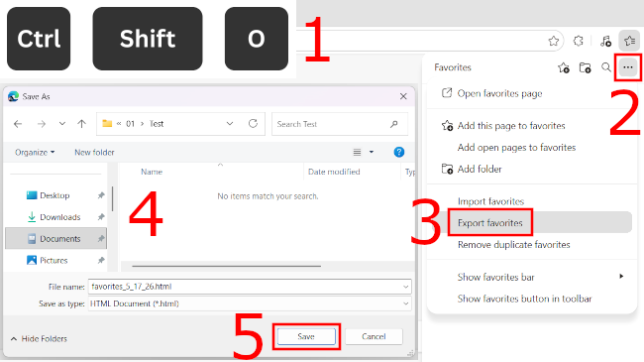Select Show favorites button in toolbar
This screenshot has height=362, width=644.
coord(532,299)
